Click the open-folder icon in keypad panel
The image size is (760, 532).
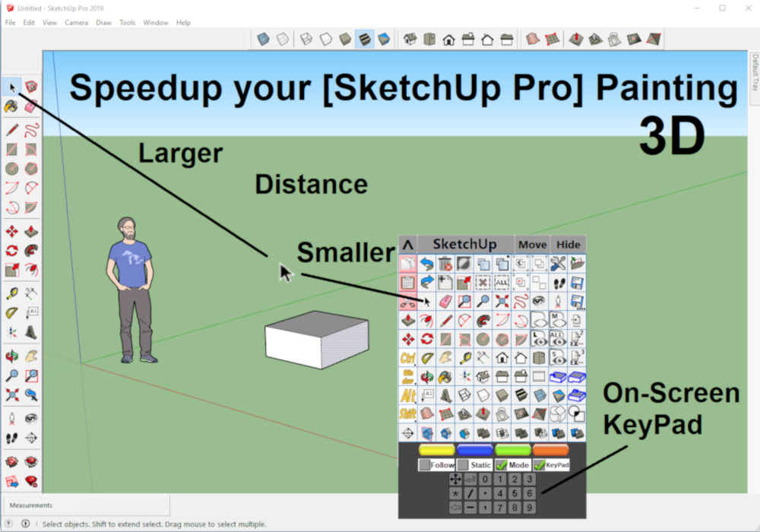(x=576, y=264)
